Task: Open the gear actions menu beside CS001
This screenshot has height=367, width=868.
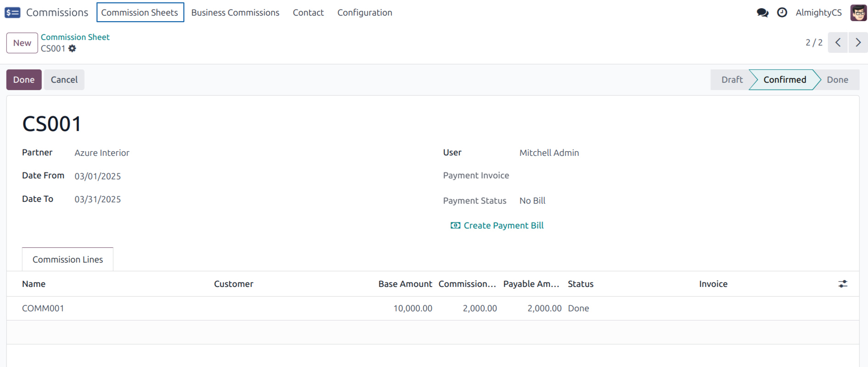Action: click(72, 48)
